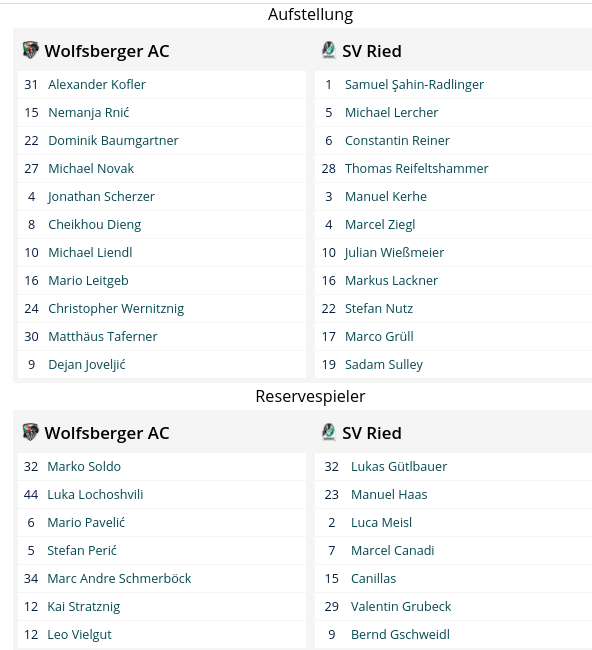Viewport: 592px width, 650px height.
Task: Open Alexander Kofler's player page
Action: pyautogui.click(x=97, y=85)
